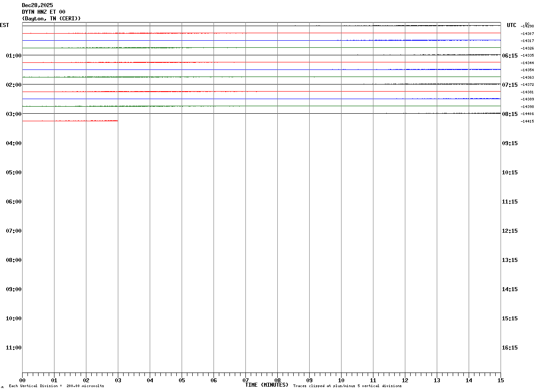
Task: Click the '09:15' UTC time label
Action: (x=509, y=143)
